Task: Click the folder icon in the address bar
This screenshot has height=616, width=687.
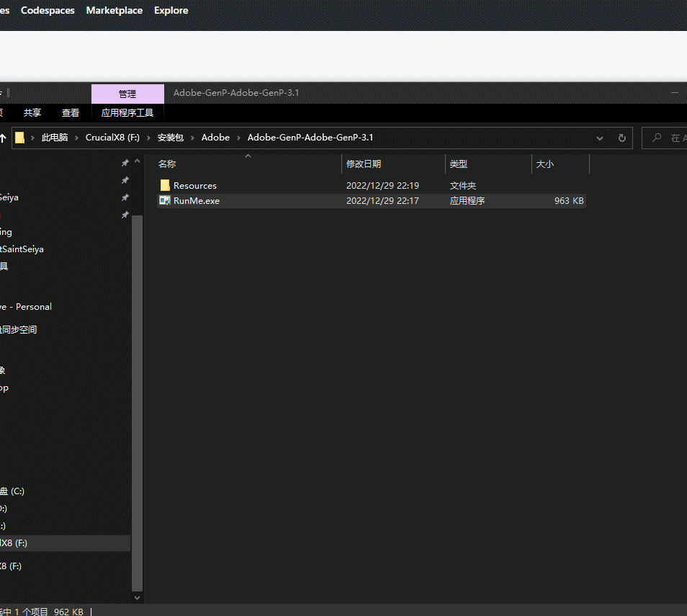Action: click(x=19, y=138)
